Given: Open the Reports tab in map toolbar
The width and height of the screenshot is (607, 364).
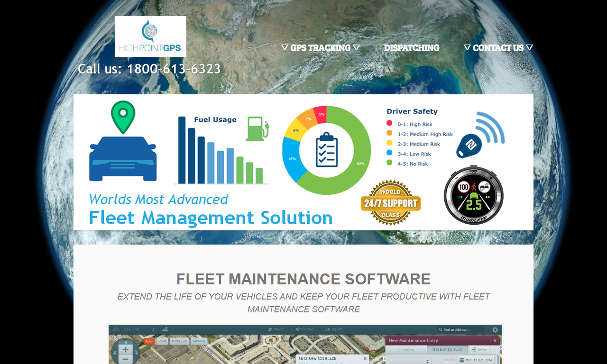Looking at the screenshot, I should pos(334,329).
